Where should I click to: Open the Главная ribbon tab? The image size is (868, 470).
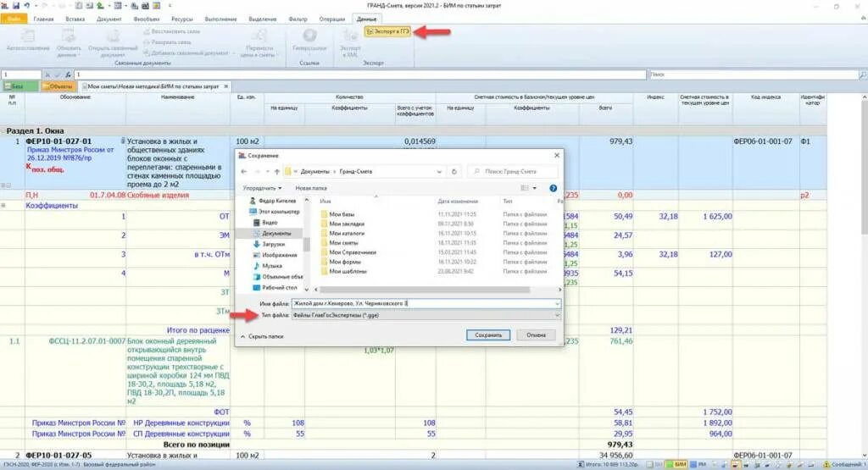44,19
